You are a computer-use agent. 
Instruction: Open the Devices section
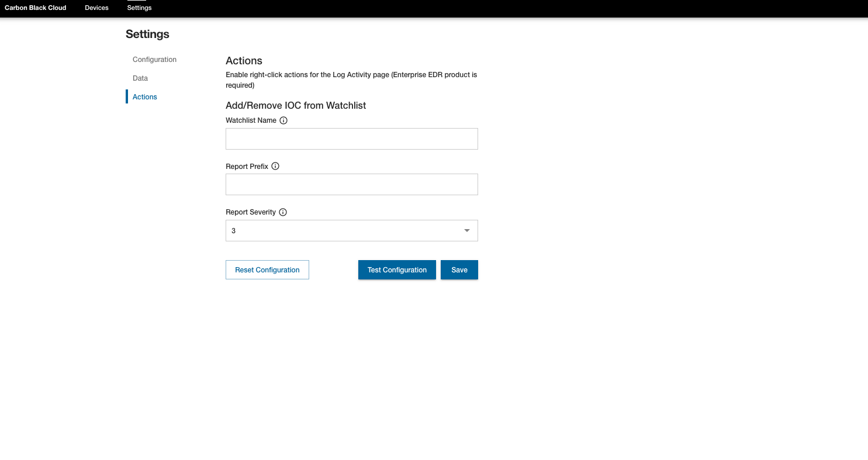coord(96,8)
